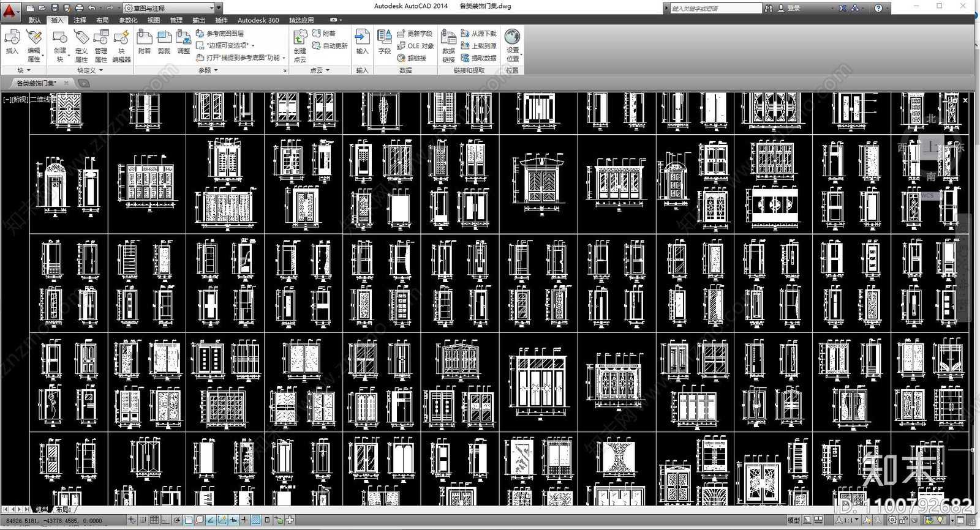Click the Autodesk Exchange X icon
This screenshot has width=980, height=530.
coord(843,8)
